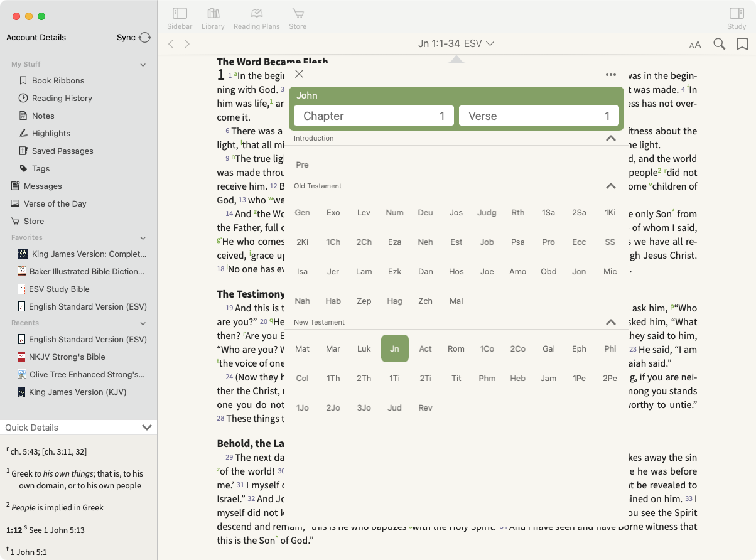Click the 'See 1 John 5:13' reference

coord(57,530)
